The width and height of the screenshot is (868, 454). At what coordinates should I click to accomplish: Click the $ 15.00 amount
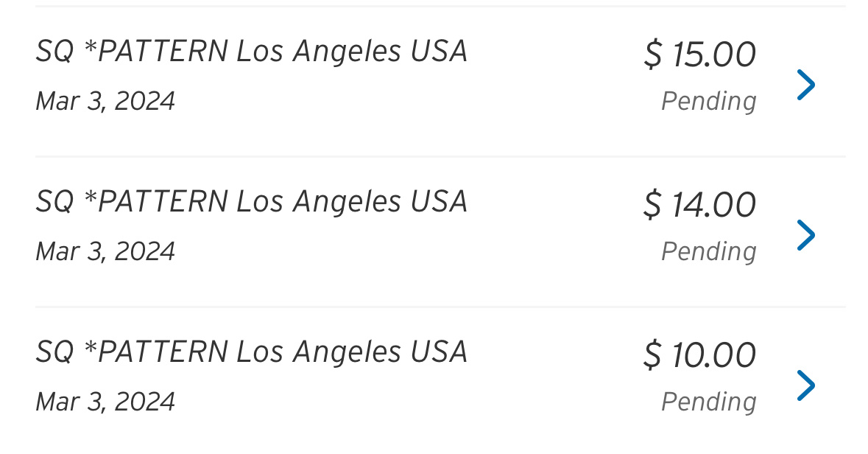pos(699,55)
